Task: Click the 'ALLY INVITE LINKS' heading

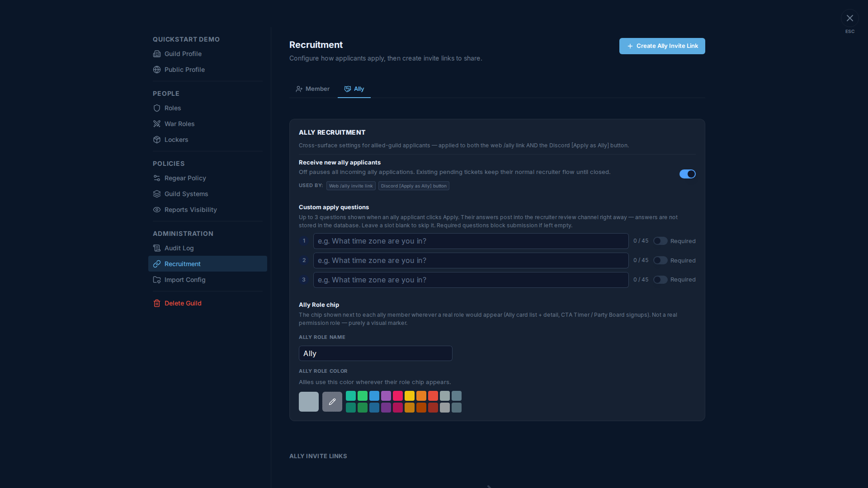Action: tap(318, 456)
